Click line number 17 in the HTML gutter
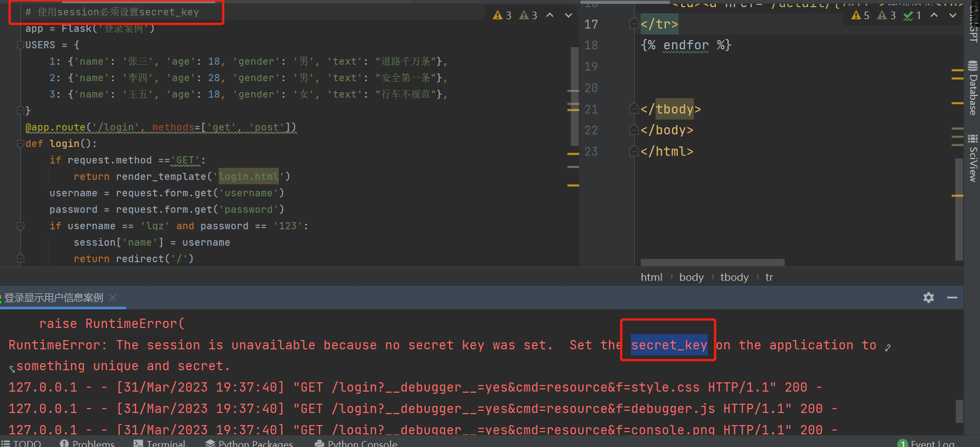Image resolution: width=980 pixels, height=447 pixels. [x=591, y=24]
